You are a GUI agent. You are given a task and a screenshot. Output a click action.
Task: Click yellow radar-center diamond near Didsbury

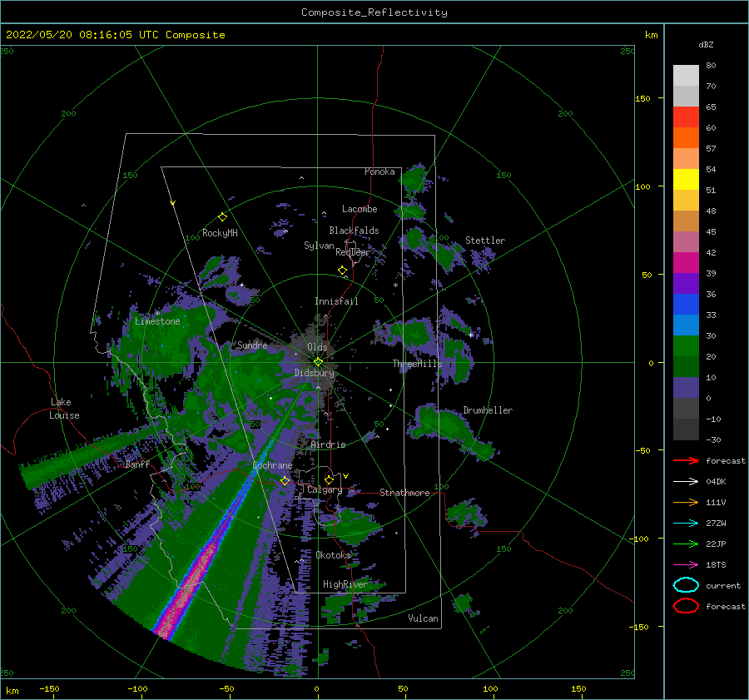click(318, 362)
